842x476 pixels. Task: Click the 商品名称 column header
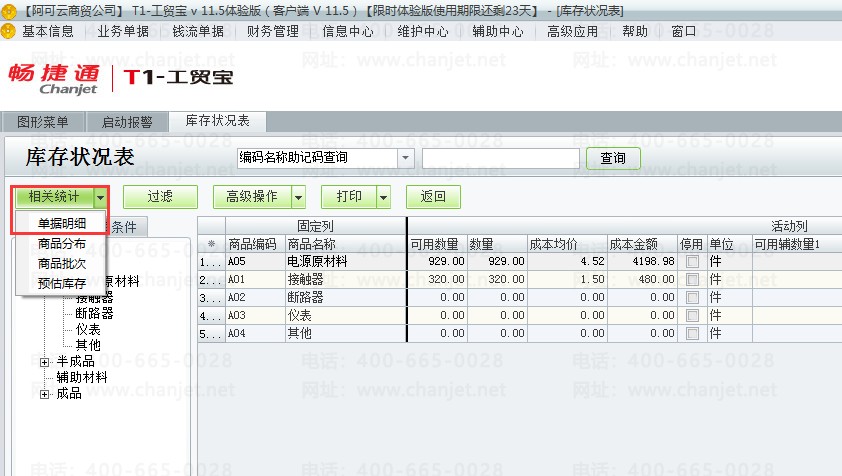point(345,244)
